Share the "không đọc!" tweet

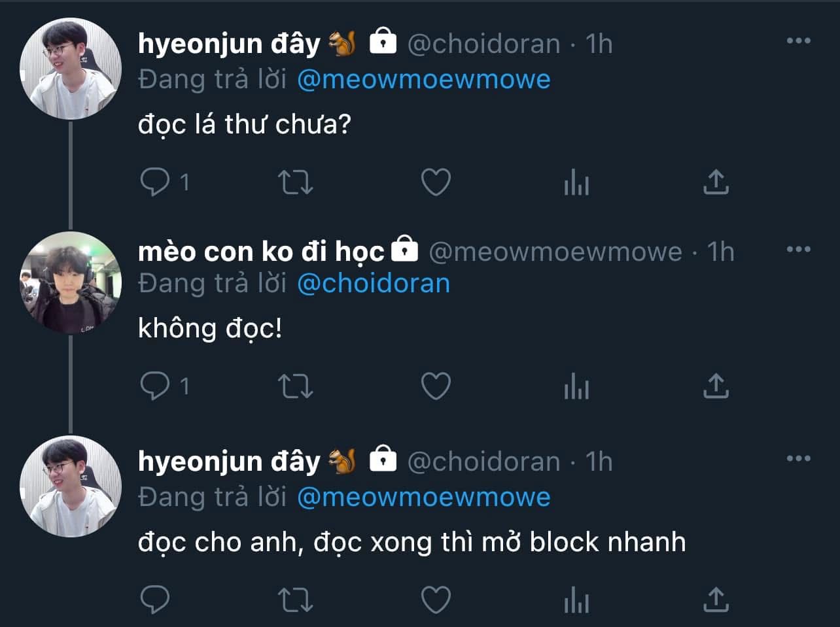point(715,386)
